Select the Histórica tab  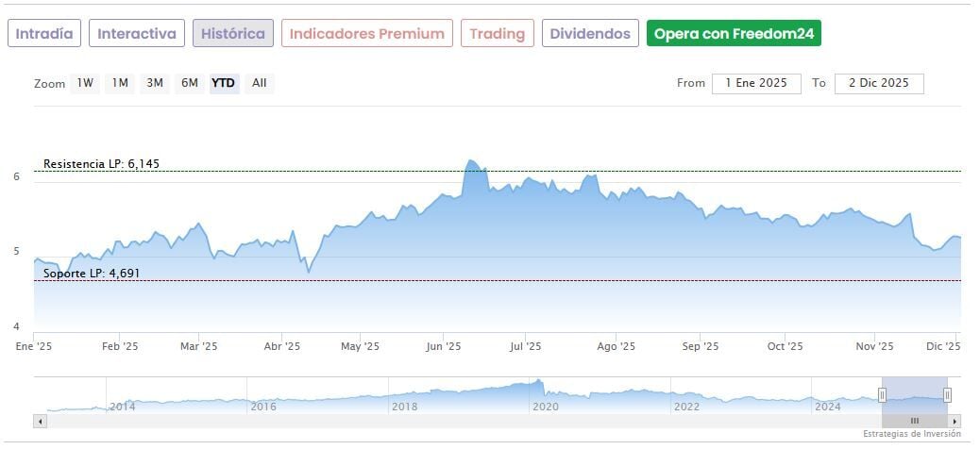(x=233, y=34)
